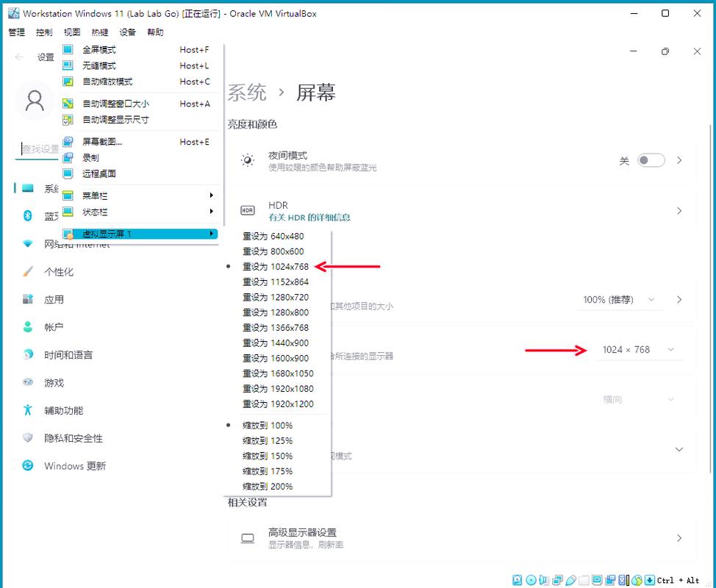
Task: Open the 热键 menu
Action: (99, 32)
